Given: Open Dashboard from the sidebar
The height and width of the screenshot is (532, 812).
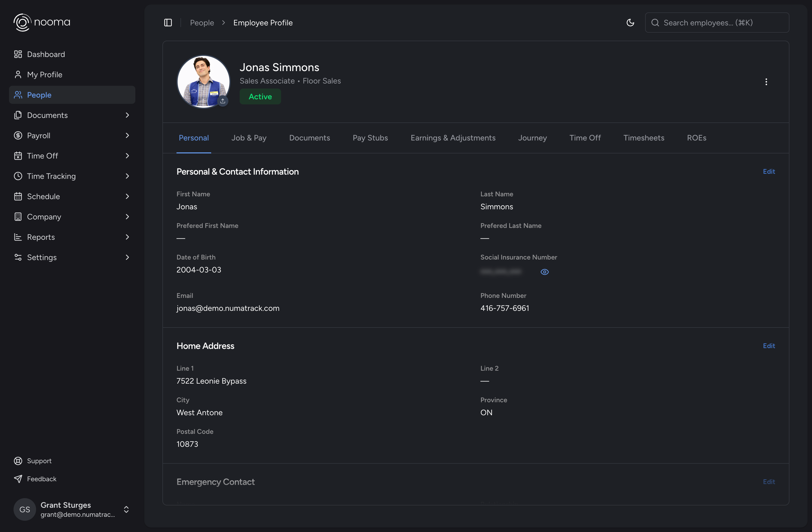Looking at the screenshot, I should coord(72,54).
